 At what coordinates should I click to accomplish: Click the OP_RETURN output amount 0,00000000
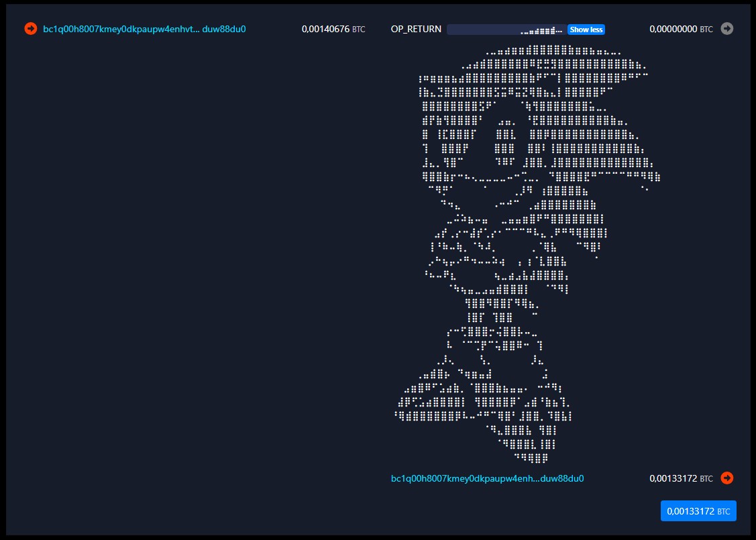point(673,30)
